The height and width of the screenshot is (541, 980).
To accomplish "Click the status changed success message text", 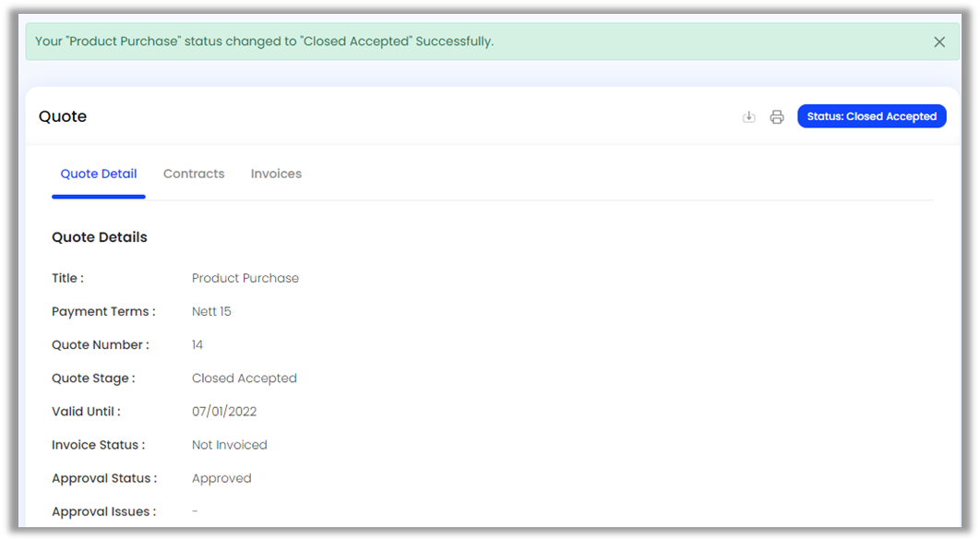I will 265,42.
